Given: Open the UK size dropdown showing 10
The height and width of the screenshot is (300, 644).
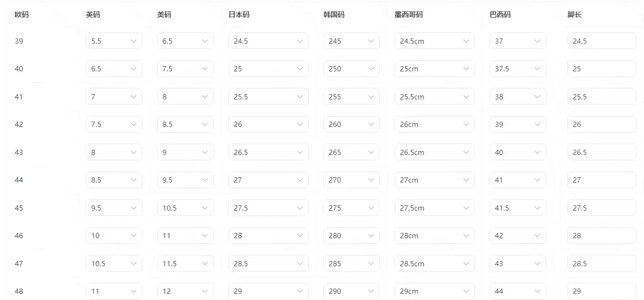Looking at the screenshot, I should click(x=114, y=236).
